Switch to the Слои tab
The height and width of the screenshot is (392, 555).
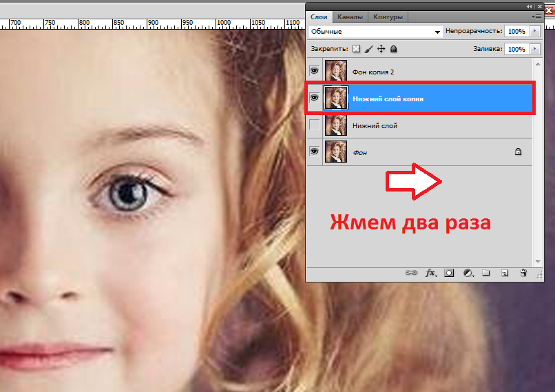click(319, 17)
